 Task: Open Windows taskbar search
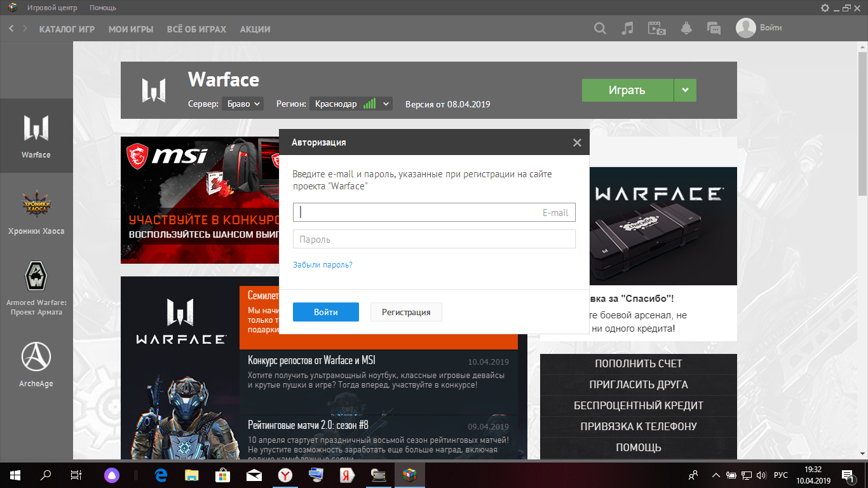coord(46,475)
